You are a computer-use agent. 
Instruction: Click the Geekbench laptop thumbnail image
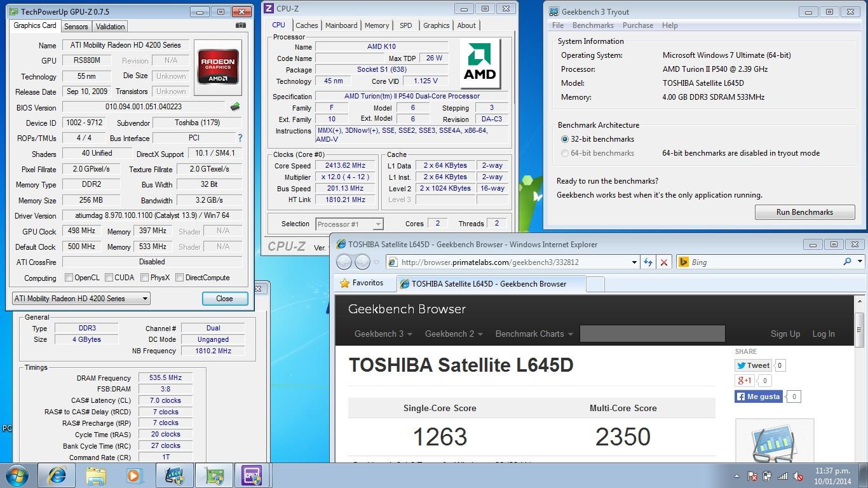(774, 440)
